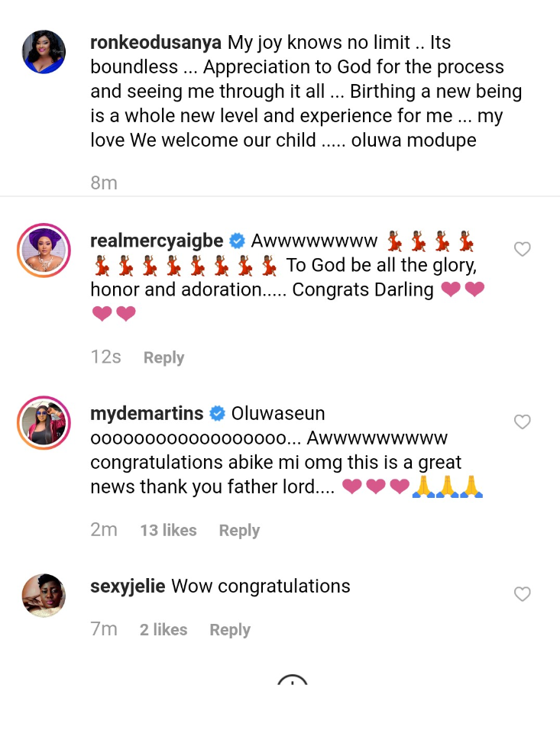Show the 2 likes on sexyjelie's comment
560x756 pixels.
(163, 629)
